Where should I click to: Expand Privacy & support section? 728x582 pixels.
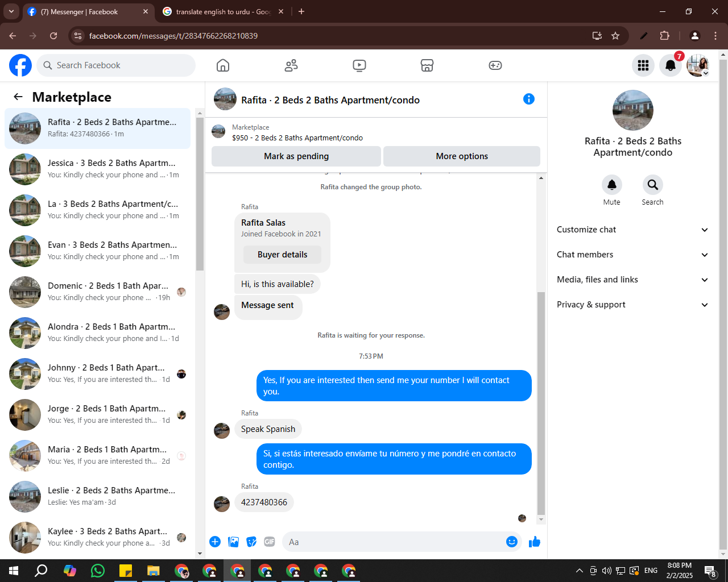tap(632, 305)
